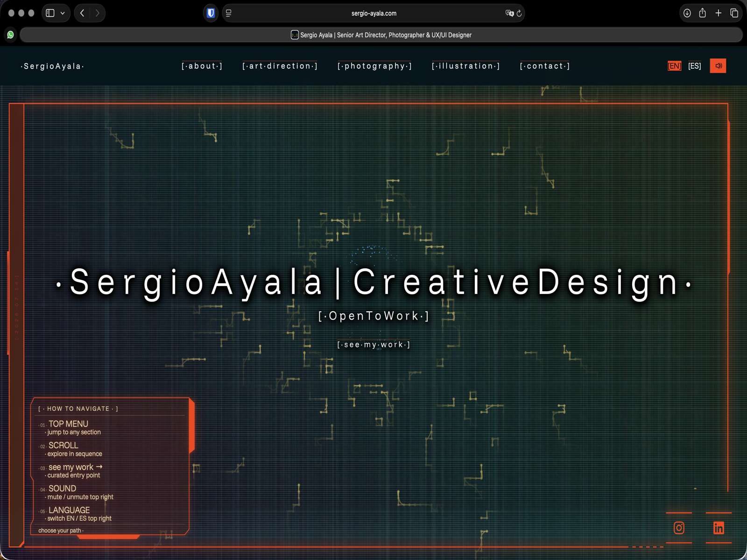Reload the page
Viewport: 747px width, 560px height.
(519, 13)
